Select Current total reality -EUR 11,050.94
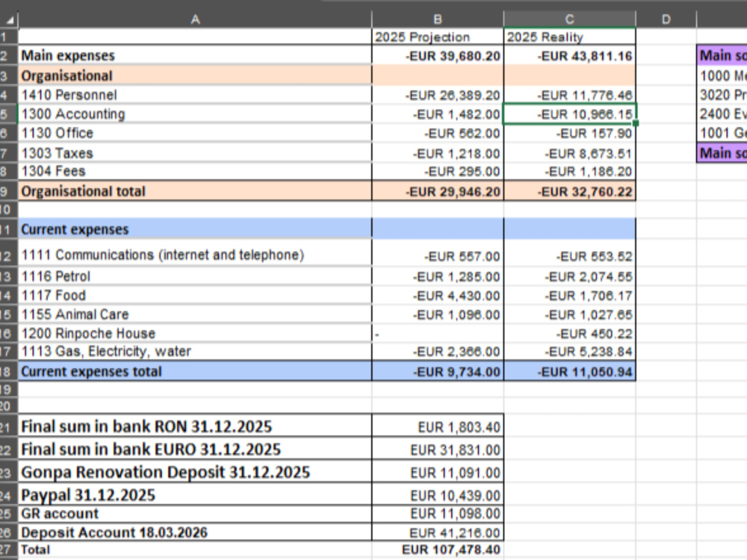This screenshot has height=560, width=747. (569, 371)
